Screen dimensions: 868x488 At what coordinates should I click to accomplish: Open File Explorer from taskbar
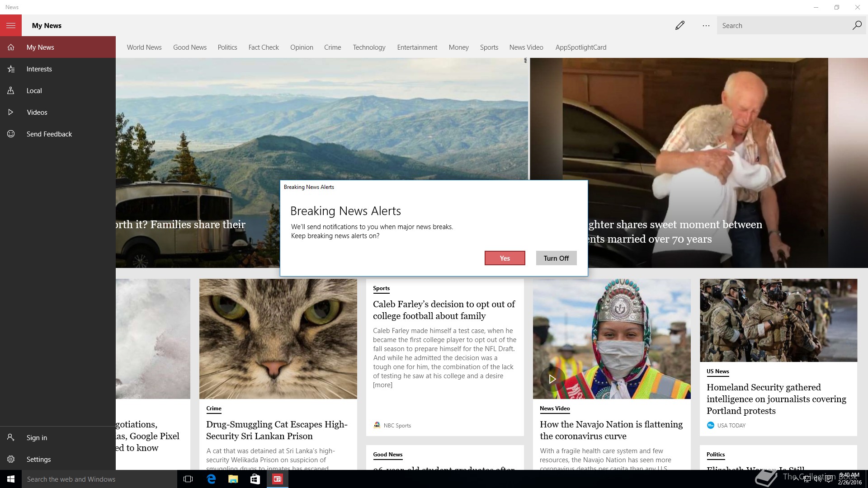pos(233,479)
